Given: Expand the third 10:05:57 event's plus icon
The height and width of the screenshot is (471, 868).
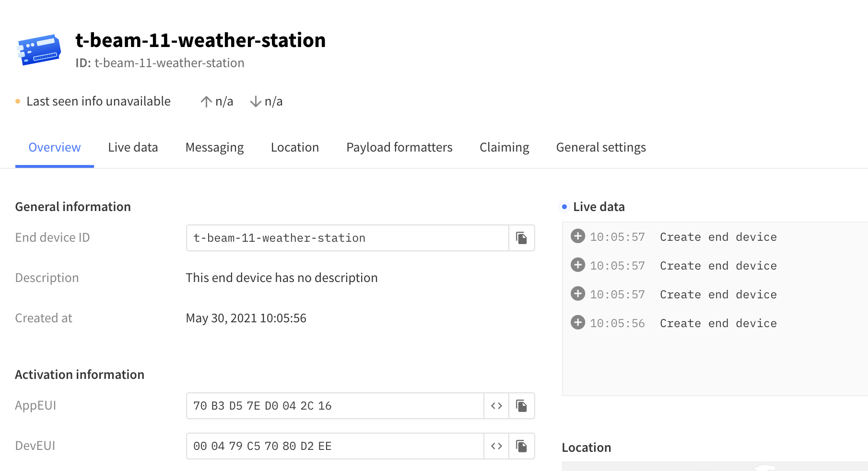Looking at the screenshot, I should 578,294.
